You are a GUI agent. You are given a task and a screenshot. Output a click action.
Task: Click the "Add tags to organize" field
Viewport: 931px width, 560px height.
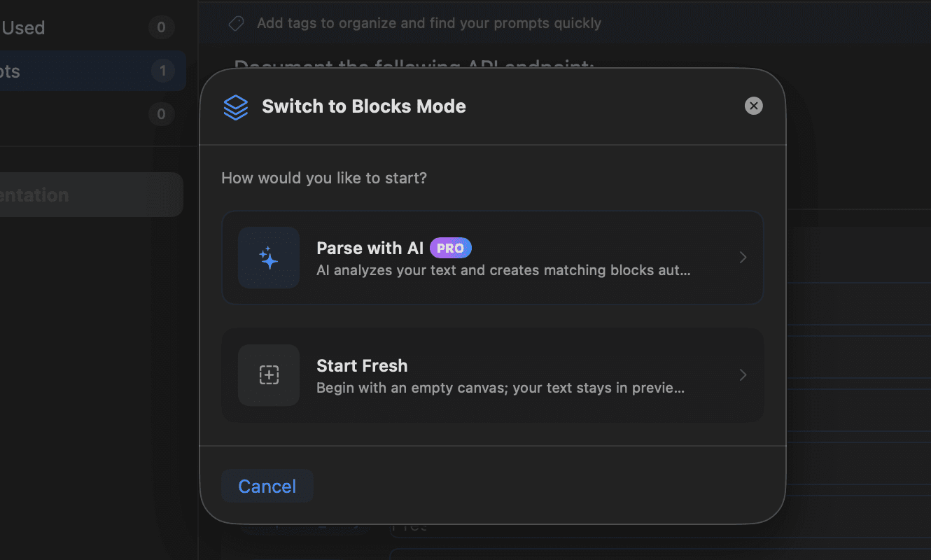(x=428, y=24)
